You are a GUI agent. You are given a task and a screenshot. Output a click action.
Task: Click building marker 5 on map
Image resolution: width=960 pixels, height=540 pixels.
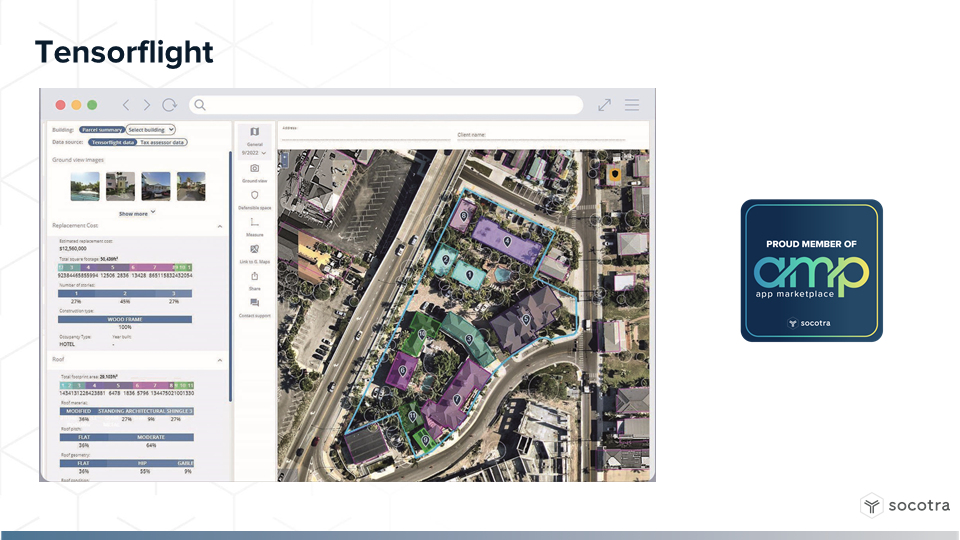[x=525, y=320]
